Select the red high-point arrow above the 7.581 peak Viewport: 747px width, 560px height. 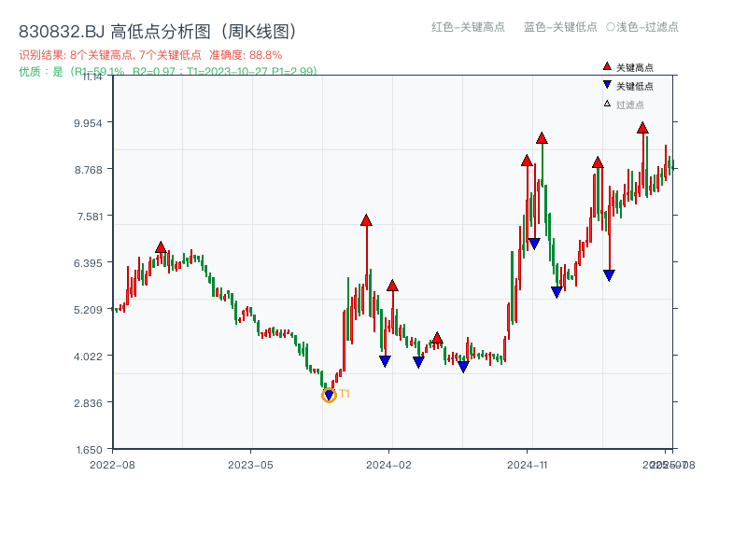point(366,221)
